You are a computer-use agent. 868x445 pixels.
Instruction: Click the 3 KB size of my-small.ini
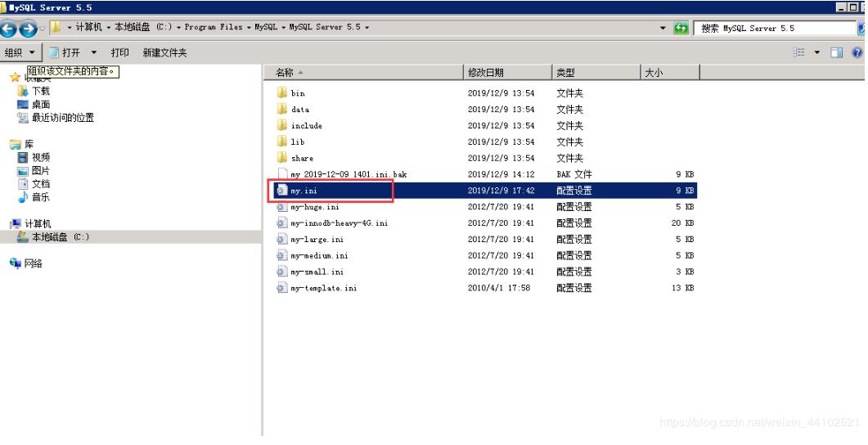(685, 272)
